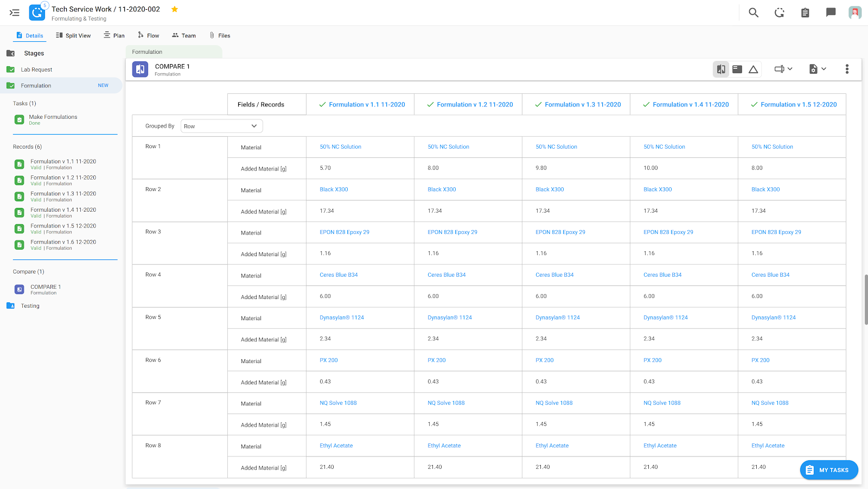Image resolution: width=868 pixels, height=489 pixels.
Task: Open PX 200 link under Formulation v 1.1
Action: 329,360
